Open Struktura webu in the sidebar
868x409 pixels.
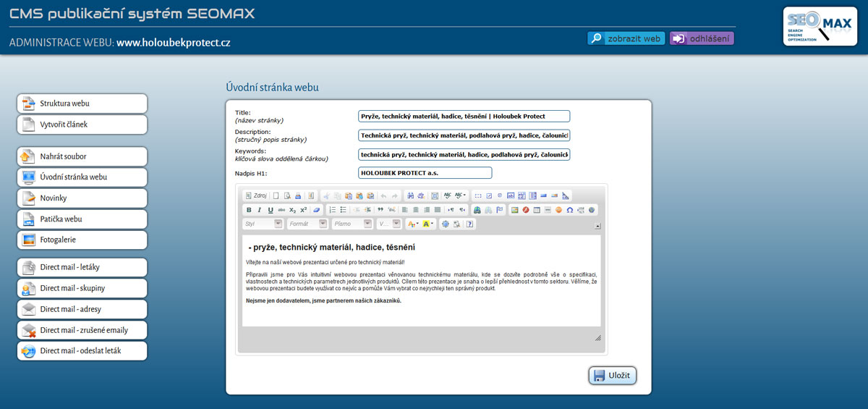pyautogui.click(x=82, y=104)
